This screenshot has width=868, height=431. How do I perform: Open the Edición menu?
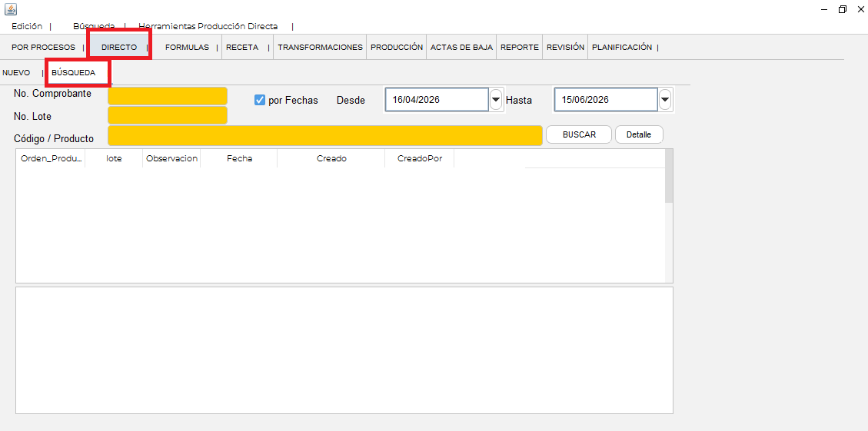pyautogui.click(x=27, y=26)
